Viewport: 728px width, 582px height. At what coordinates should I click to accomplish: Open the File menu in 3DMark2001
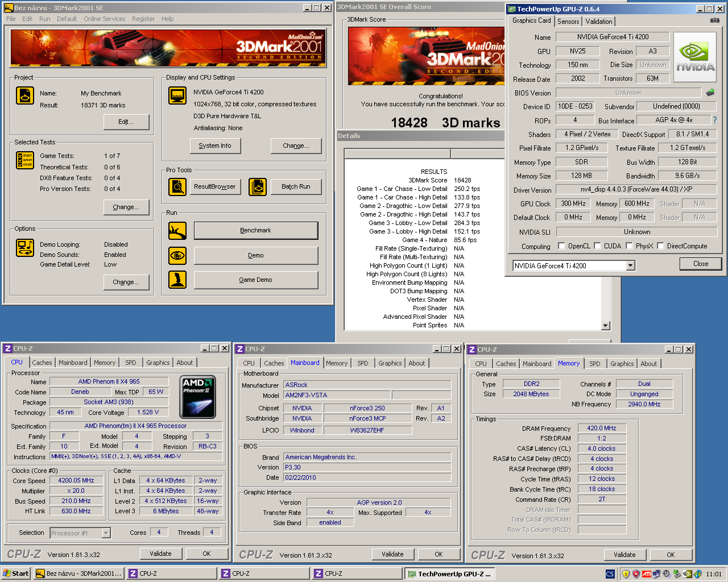click(11, 19)
